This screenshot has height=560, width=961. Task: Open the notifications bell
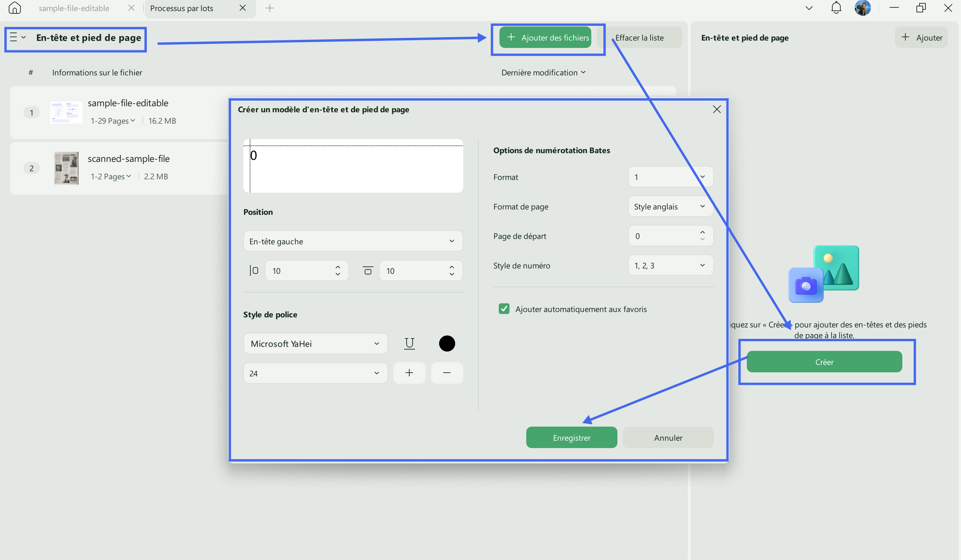[x=836, y=8]
